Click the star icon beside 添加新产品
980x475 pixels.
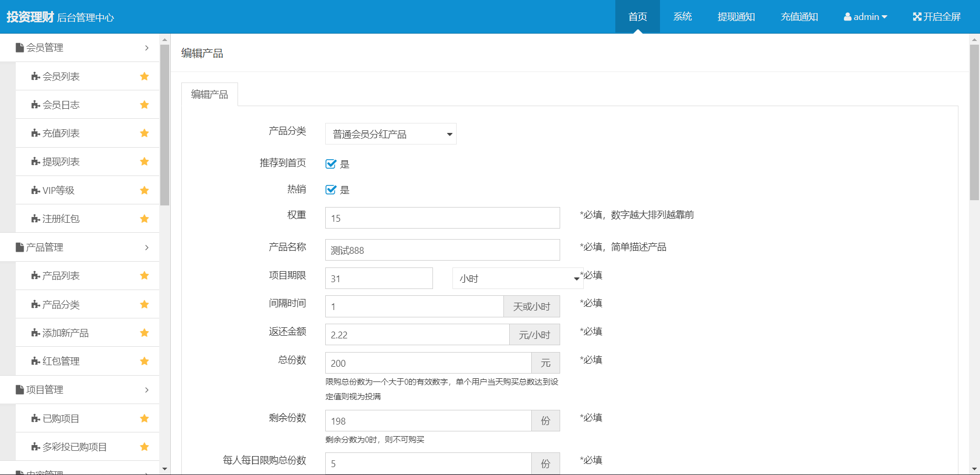(145, 333)
